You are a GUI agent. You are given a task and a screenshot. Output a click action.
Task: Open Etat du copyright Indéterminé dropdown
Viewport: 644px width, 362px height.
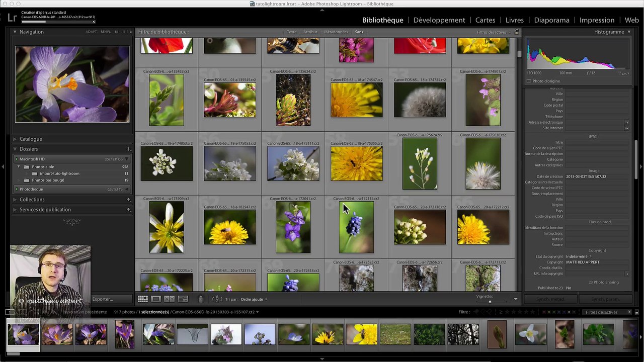579,256
